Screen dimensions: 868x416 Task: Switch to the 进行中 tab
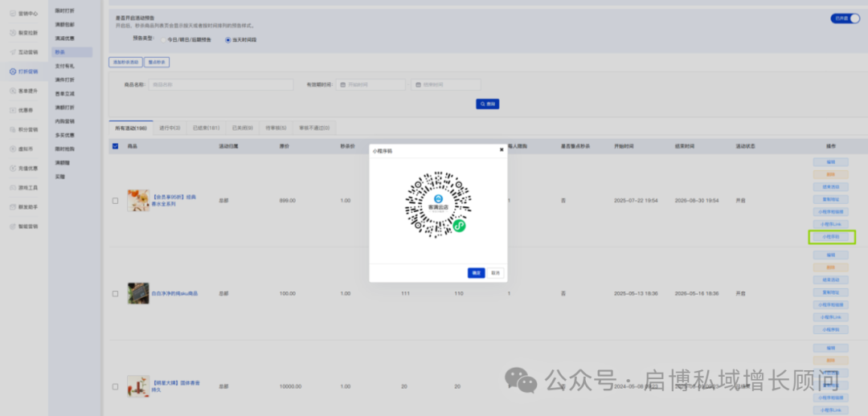[170, 128]
